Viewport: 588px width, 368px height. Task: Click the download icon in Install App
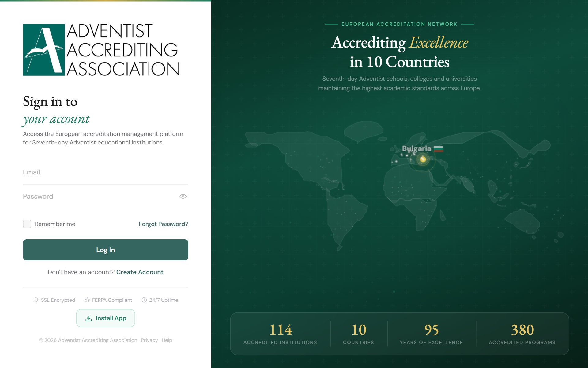click(x=89, y=318)
